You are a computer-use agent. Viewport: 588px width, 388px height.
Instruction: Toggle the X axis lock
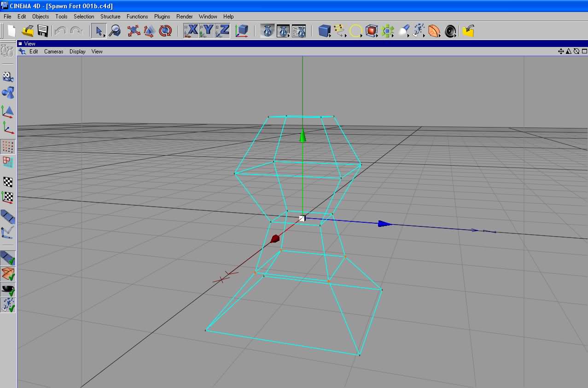pyautogui.click(x=192, y=31)
